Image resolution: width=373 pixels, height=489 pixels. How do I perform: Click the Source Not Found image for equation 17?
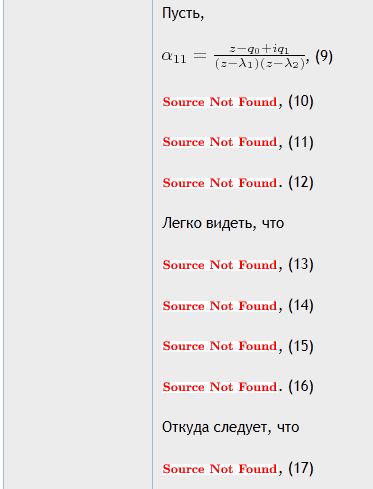click(220, 469)
